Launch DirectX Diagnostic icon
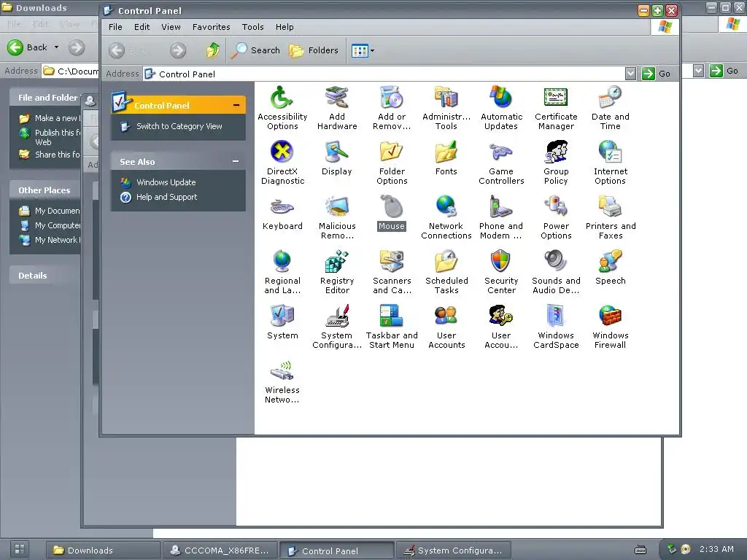Viewport: 747px width, 560px height. pyautogui.click(x=282, y=163)
